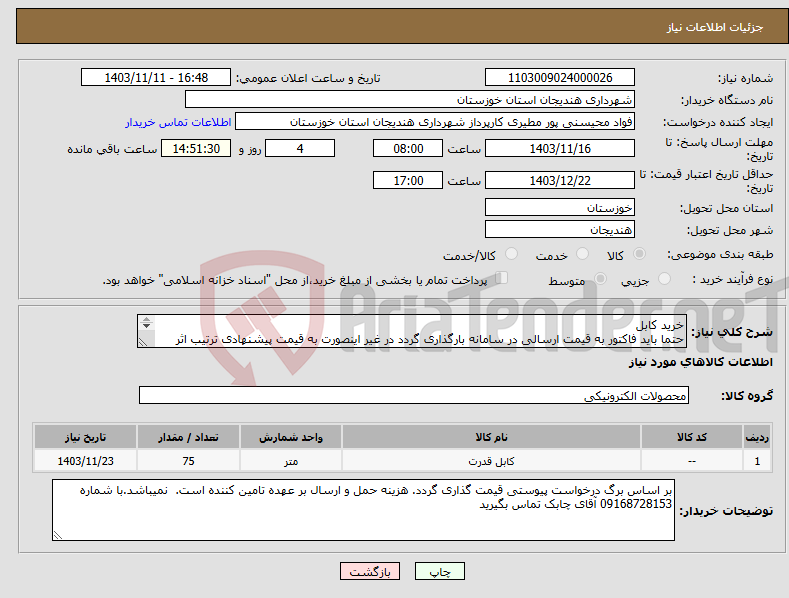Click the need date cell 1403/11/23

(x=85, y=461)
